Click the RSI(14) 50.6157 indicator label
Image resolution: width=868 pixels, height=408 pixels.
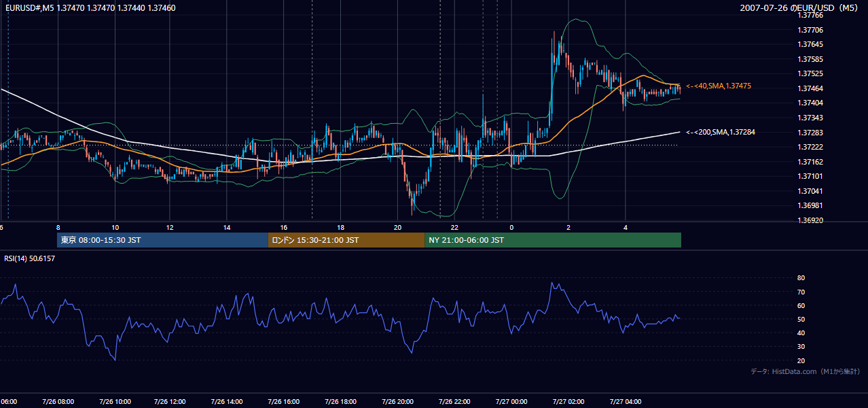pos(30,258)
